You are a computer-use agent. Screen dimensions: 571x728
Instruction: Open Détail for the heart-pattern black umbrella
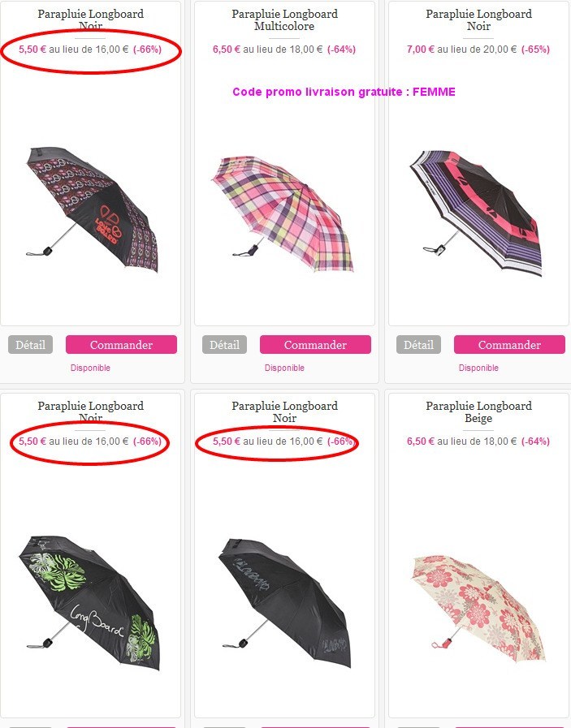point(30,344)
